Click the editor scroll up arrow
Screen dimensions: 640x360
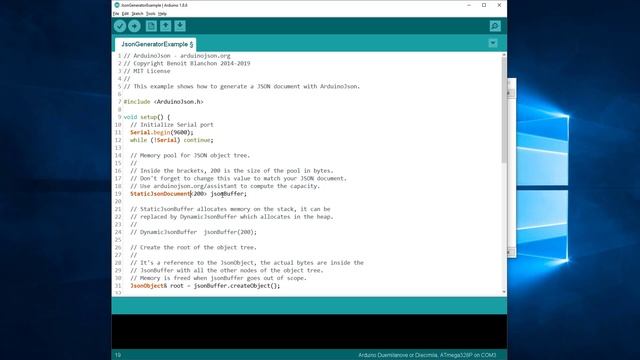[x=504, y=54]
